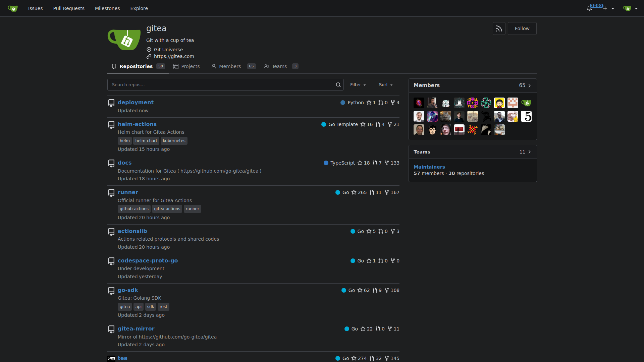
Task: Click the search magnifier icon button
Action: point(338,85)
